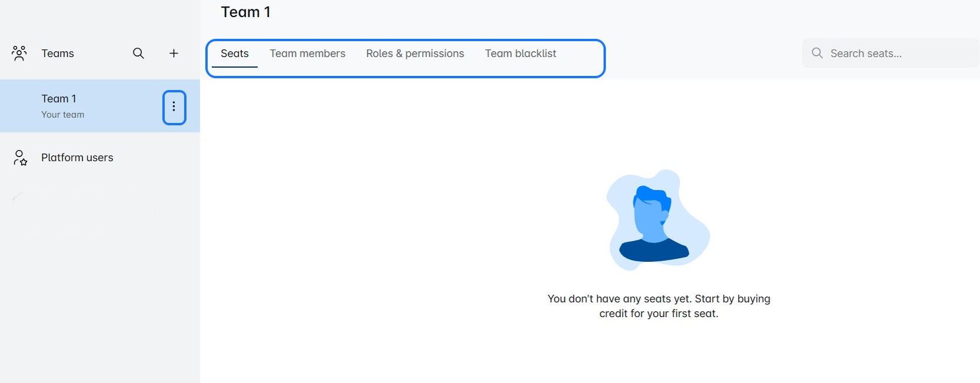Click the underline beneath the Seats tab

pos(234,67)
